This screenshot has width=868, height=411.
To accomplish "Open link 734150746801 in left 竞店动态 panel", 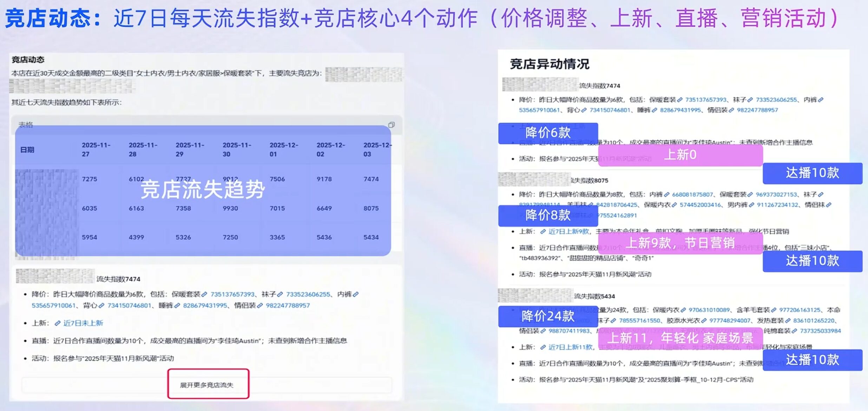I will coord(129,306).
